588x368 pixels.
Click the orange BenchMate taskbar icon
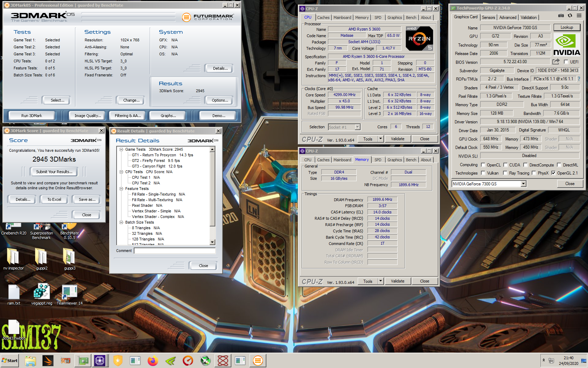tap(258, 361)
